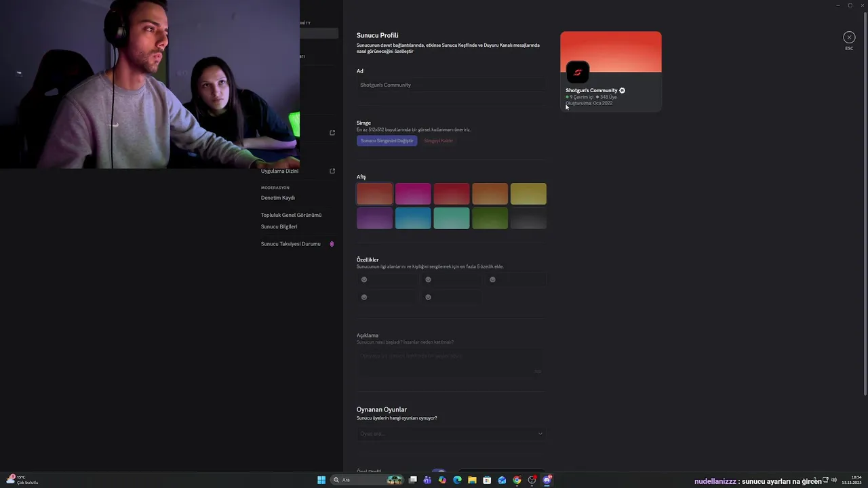868x488 pixels.
Task: Click the pink boost icon beside Sunucu Takviyesi Durumu
Action: point(332,244)
